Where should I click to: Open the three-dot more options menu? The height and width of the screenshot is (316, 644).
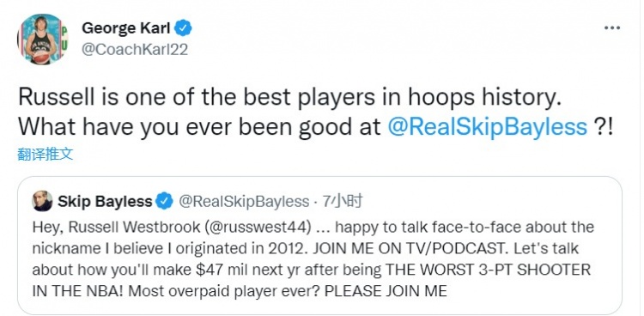612,28
